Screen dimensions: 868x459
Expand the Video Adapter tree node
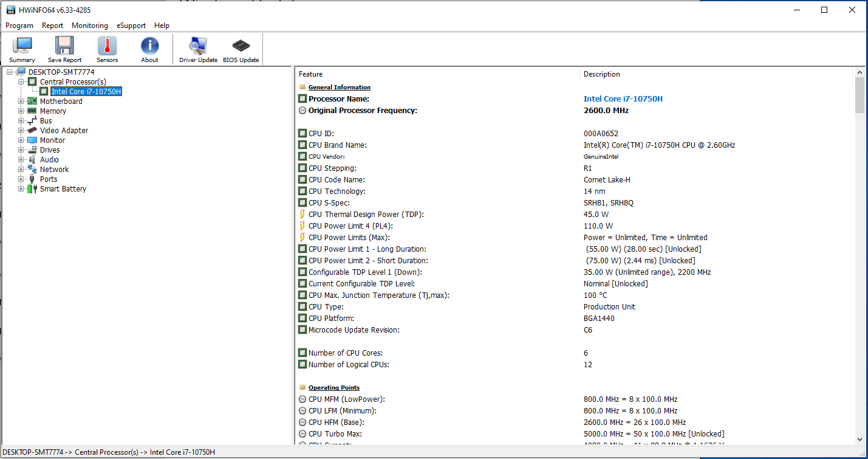(x=21, y=131)
